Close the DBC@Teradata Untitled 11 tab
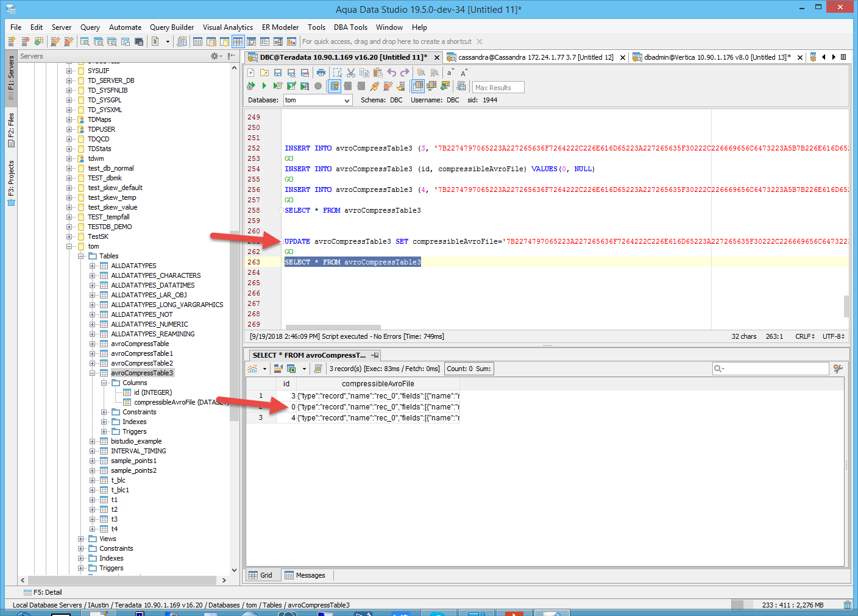858x616 pixels. click(x=436, y=58)
